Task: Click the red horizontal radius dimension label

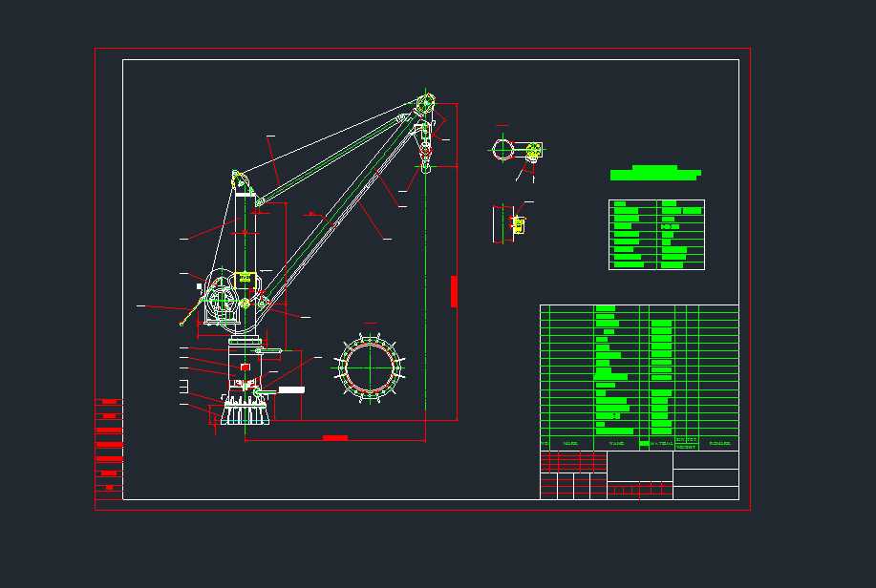Action: 335,438
